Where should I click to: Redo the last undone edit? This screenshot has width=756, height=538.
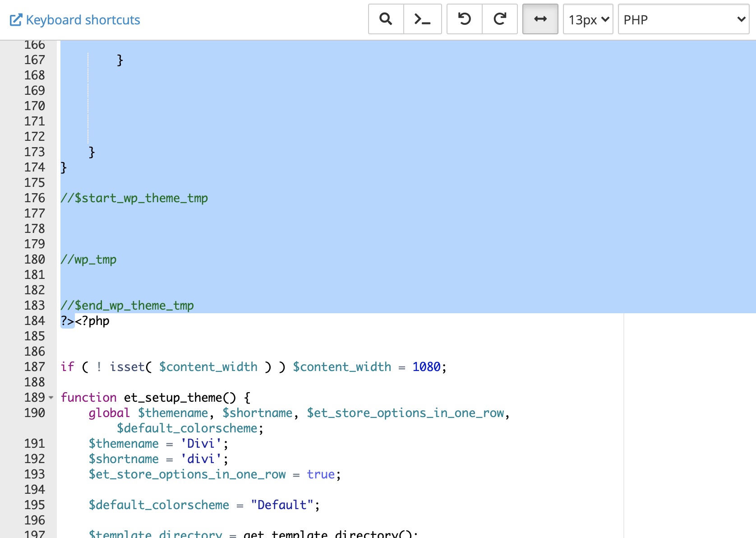pos(500,19)
